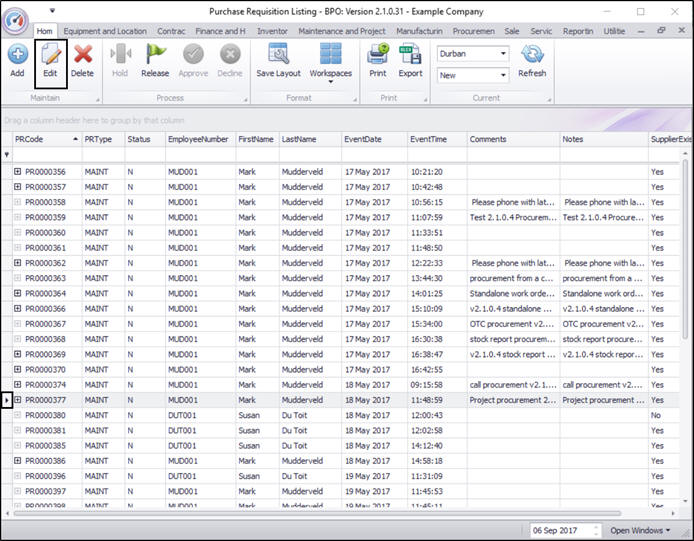Expand row PR0000356
The height and width of the screenshot is (541, 694).
pyautogui.click(x=18, y=172)
